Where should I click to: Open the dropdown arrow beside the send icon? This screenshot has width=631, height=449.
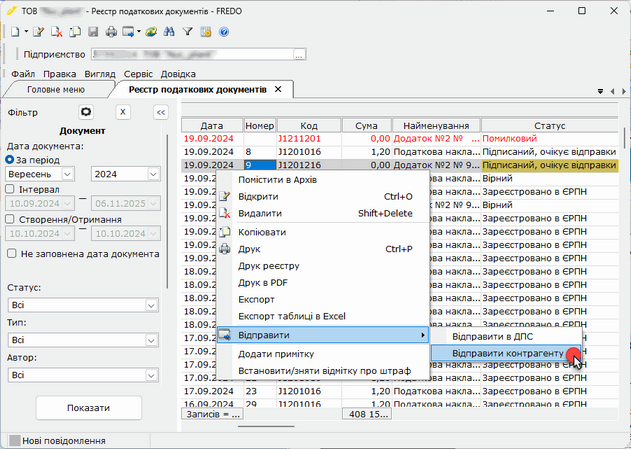click(x=139, y=31)
